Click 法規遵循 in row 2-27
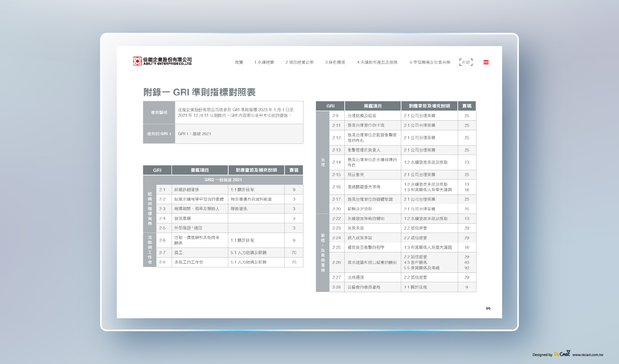This screenshot has width=619, height=364. pyautogui.click(x=356, y=277)
